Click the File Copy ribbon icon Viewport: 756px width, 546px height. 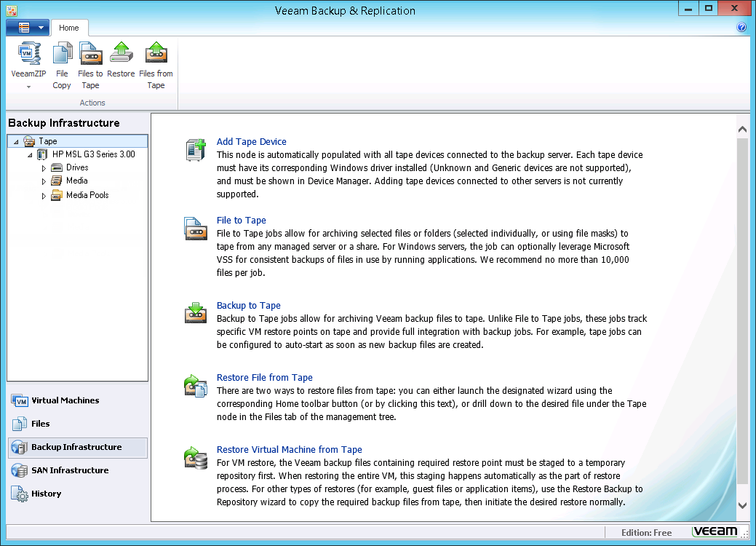62,55
